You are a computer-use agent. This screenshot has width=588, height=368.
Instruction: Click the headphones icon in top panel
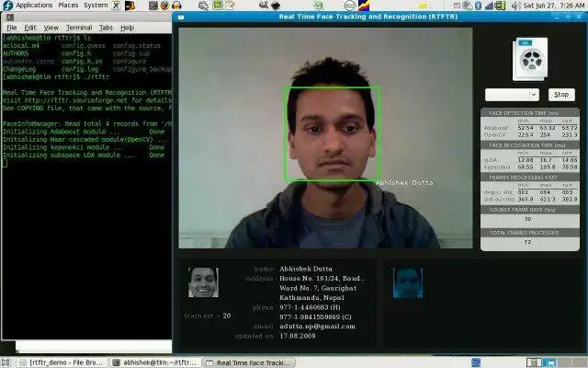[176, 6]
